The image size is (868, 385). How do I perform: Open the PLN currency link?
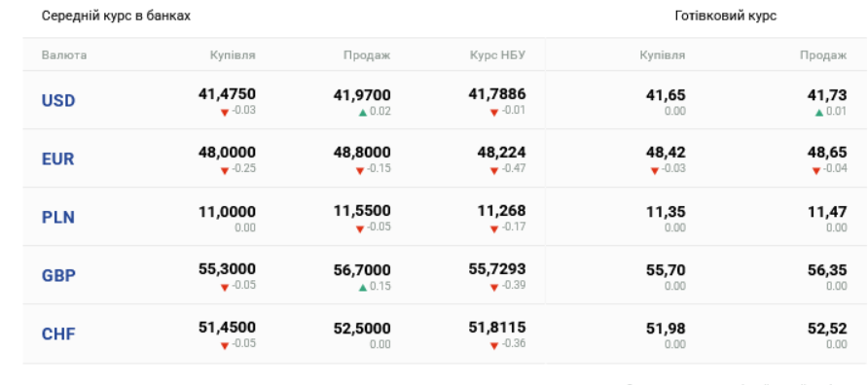click(58, 218)
